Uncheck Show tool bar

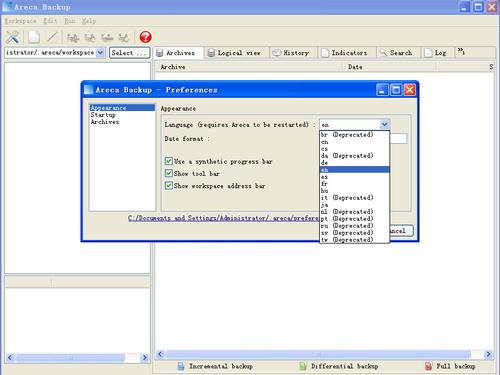(x=169, y=173)
